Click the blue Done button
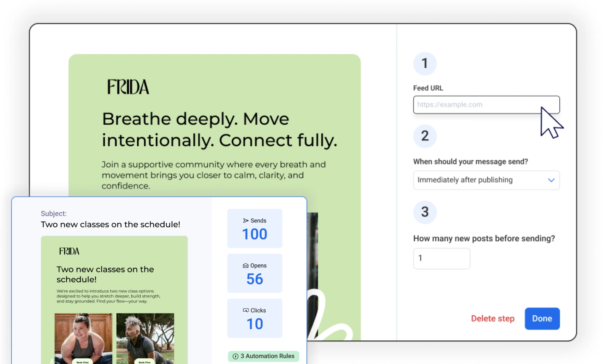606x364 pixels. coord(542,319)
